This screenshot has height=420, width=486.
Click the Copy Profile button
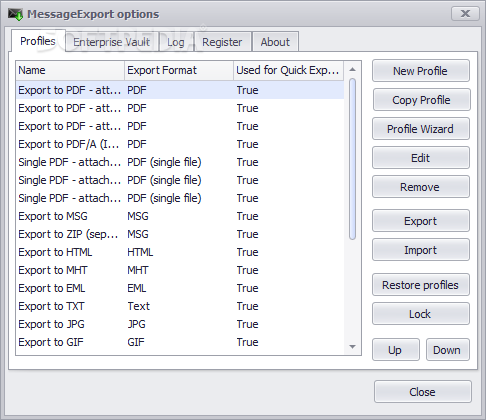(x=421, y=100)
